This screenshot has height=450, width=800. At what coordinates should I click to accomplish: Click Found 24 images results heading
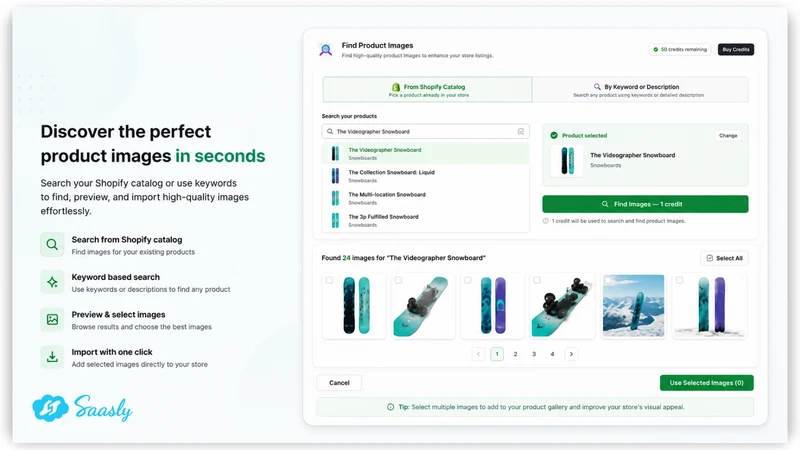tap(403, 258)
